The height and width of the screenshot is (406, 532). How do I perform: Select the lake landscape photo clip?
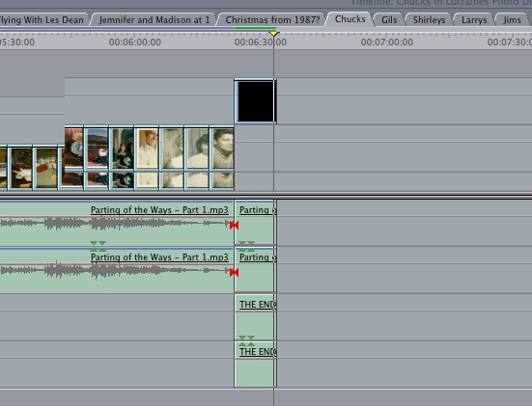point(97,157)
